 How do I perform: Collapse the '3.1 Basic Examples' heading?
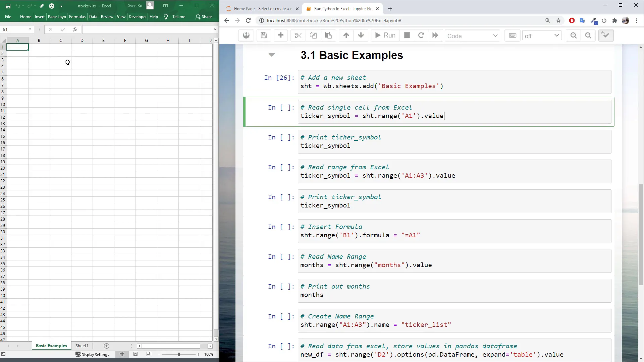click(x=272, y=55)
